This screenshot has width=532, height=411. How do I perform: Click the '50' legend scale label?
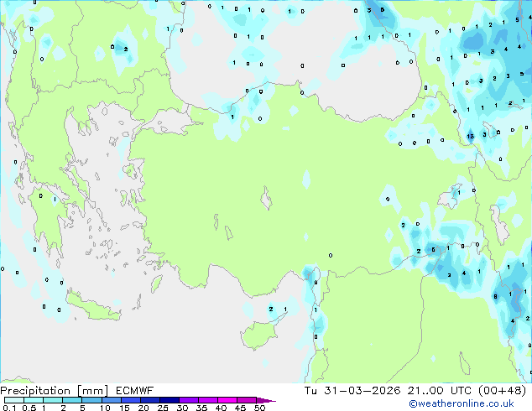click(259, 408)
